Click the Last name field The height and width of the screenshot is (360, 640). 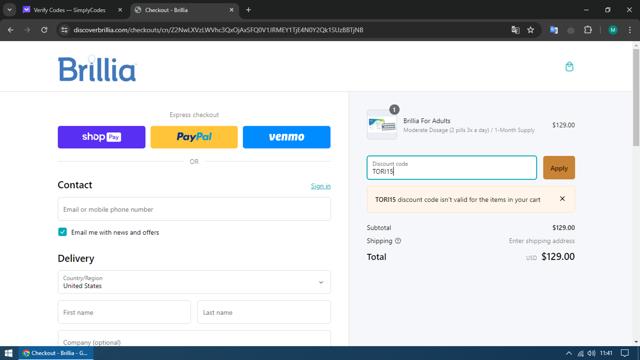(x=264, y=312)
